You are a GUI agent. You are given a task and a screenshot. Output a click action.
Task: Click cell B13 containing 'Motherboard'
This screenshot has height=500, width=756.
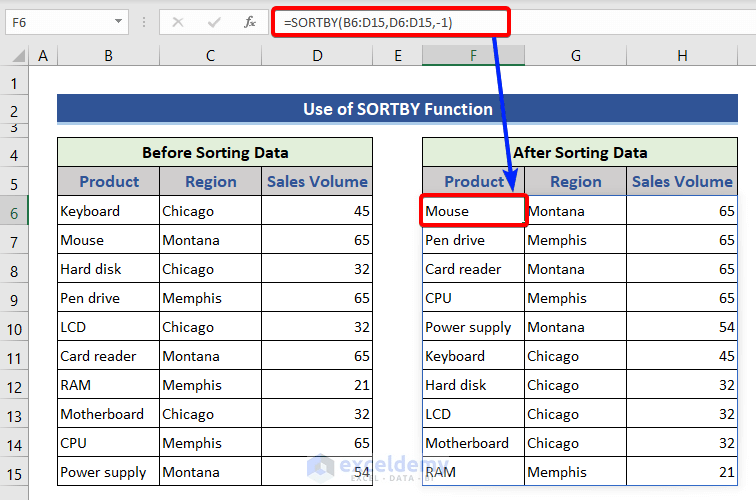coord(108,414)
